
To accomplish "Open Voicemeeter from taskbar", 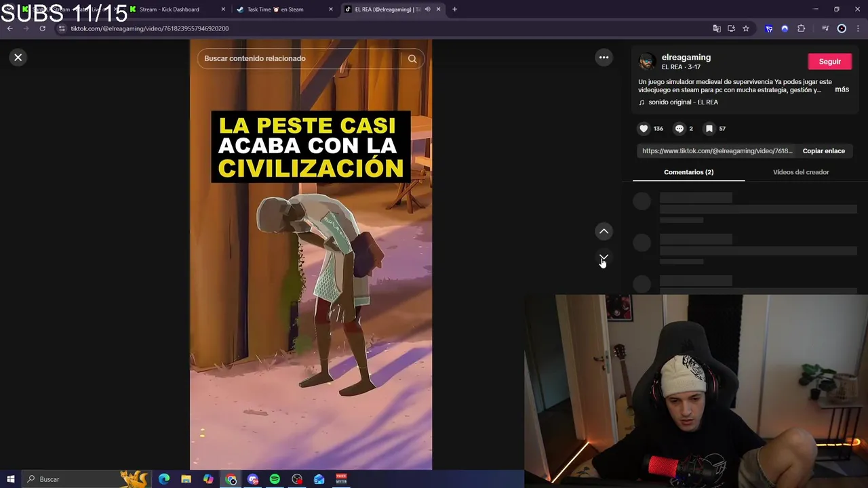I will point(341,479).
